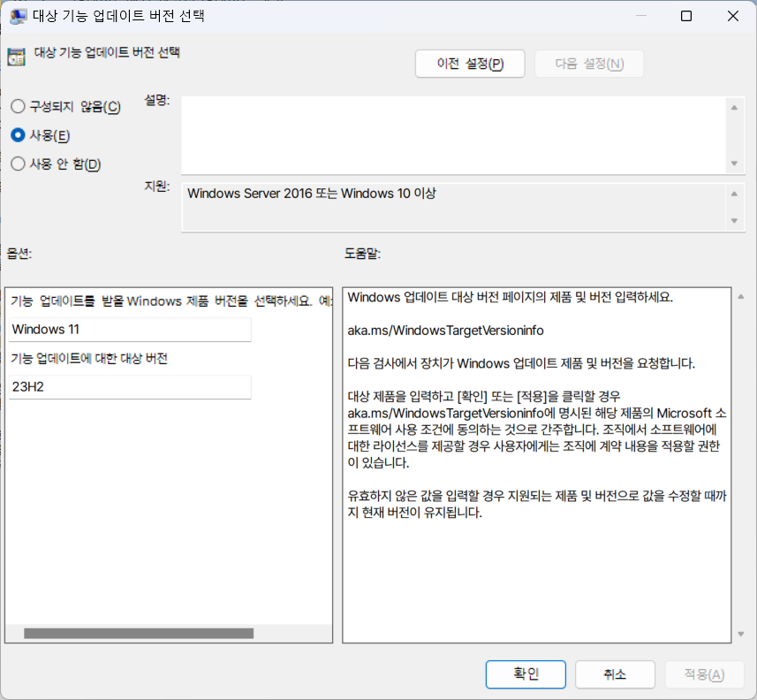The width and height of the screenshot is (757, 700).
Task: Click the 지원 box scroll down arrow
Action: (734, 221)
